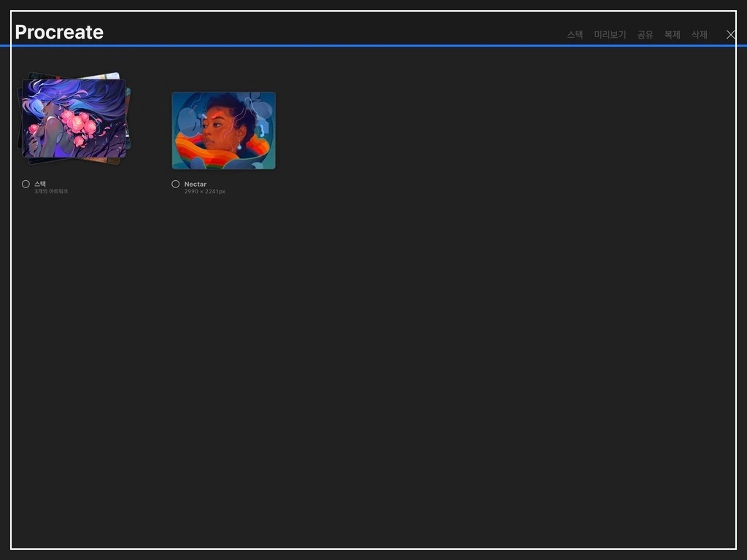
Task: Click the 스택 name label under stack
Action: (40, 183)
